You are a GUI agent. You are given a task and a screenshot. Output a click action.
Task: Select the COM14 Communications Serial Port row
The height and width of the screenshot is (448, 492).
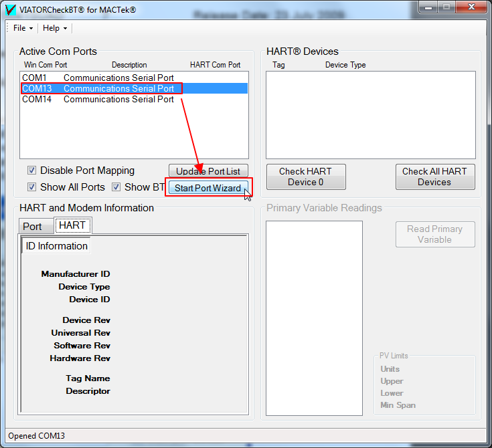135,99
